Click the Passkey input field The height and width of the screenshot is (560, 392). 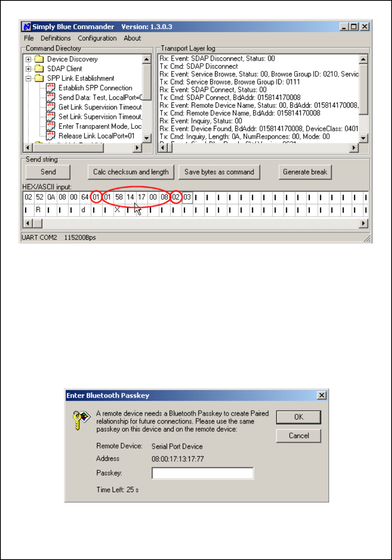click(x=203, y=473)
